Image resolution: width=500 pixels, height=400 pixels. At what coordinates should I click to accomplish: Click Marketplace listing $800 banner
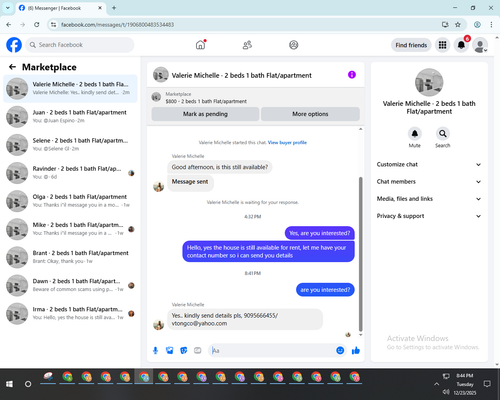click(x=256, y=97)
